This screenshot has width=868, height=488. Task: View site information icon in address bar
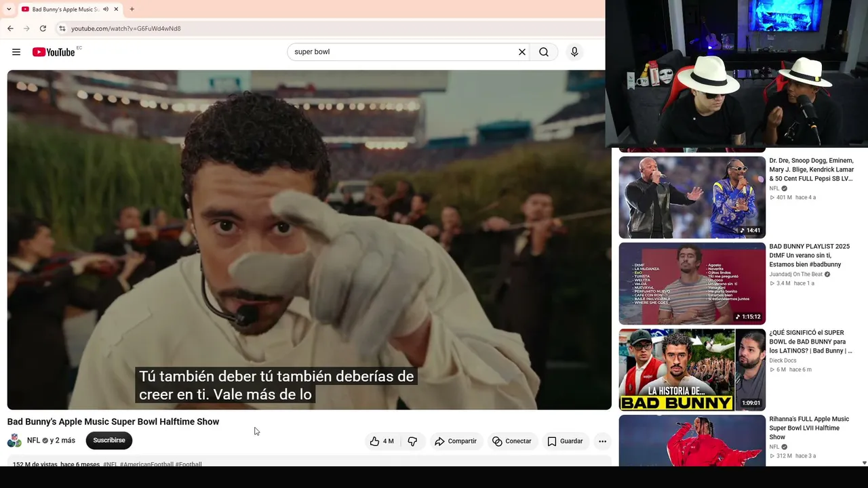(x=62, y=28)
